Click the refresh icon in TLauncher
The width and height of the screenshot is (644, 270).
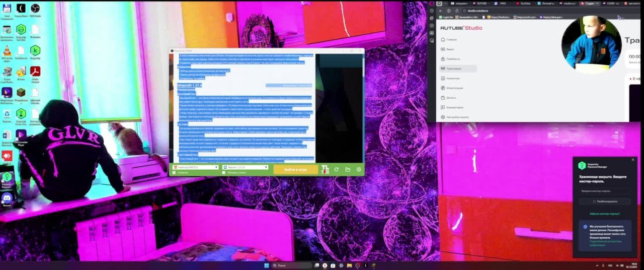pyautogui.click(x=336, y=170)
